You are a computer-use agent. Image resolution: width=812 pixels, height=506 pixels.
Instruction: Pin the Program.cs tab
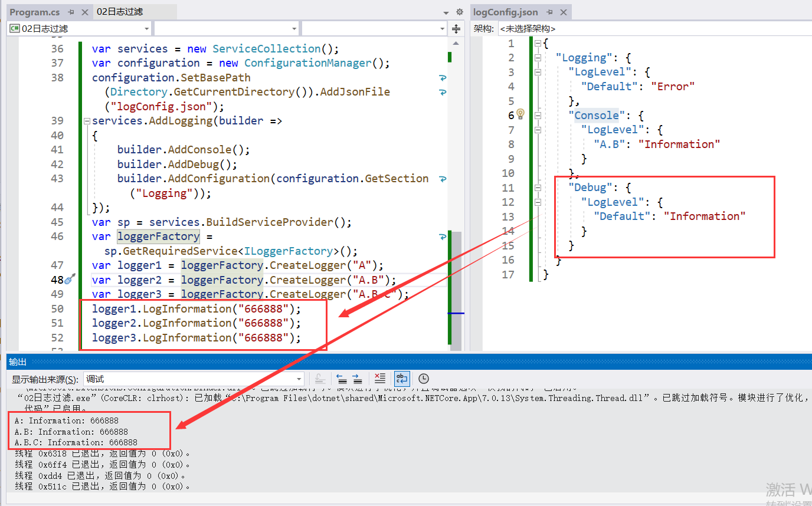point(71,12)
